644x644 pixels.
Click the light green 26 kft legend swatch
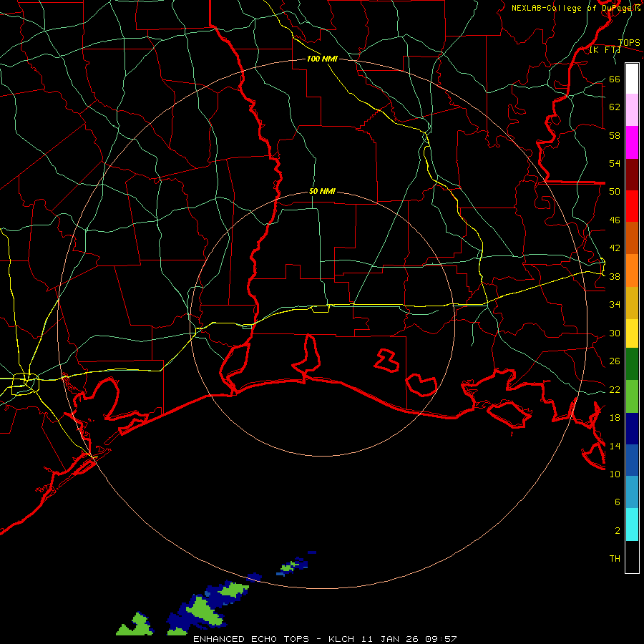[632, 396]
